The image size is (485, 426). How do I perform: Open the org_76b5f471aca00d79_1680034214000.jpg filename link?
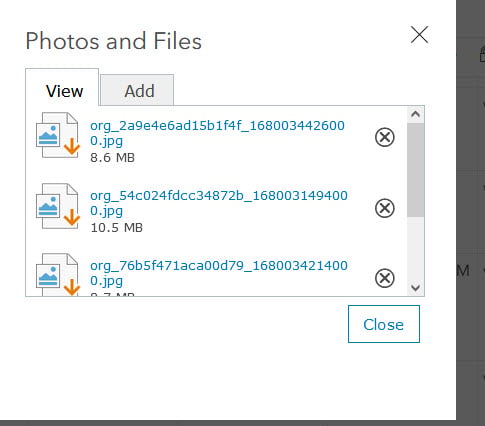pyautogui.click(x=219, y=273)
